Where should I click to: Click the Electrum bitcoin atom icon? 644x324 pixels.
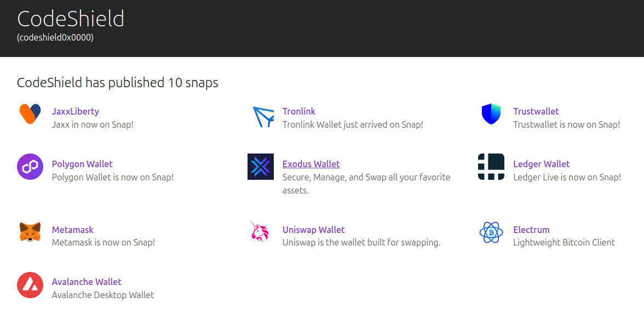pyautogui.click(x=491, y=232)
